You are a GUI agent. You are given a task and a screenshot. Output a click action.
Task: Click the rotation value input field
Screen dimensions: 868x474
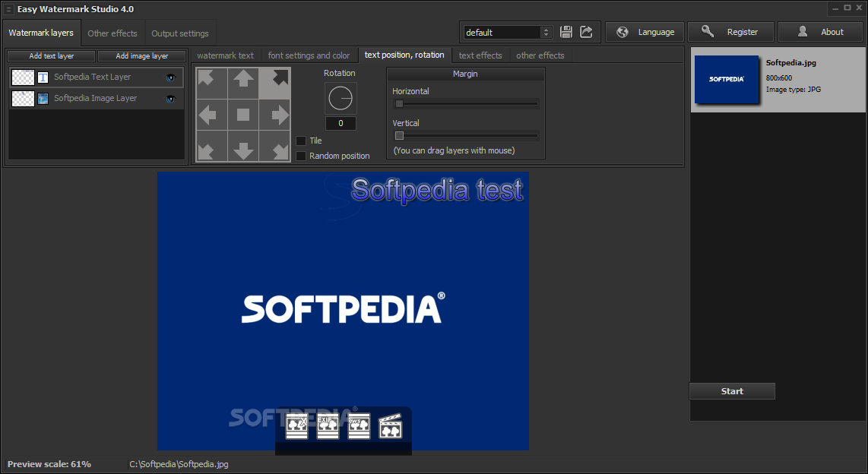pyautogui.click(x=341, y=123)
